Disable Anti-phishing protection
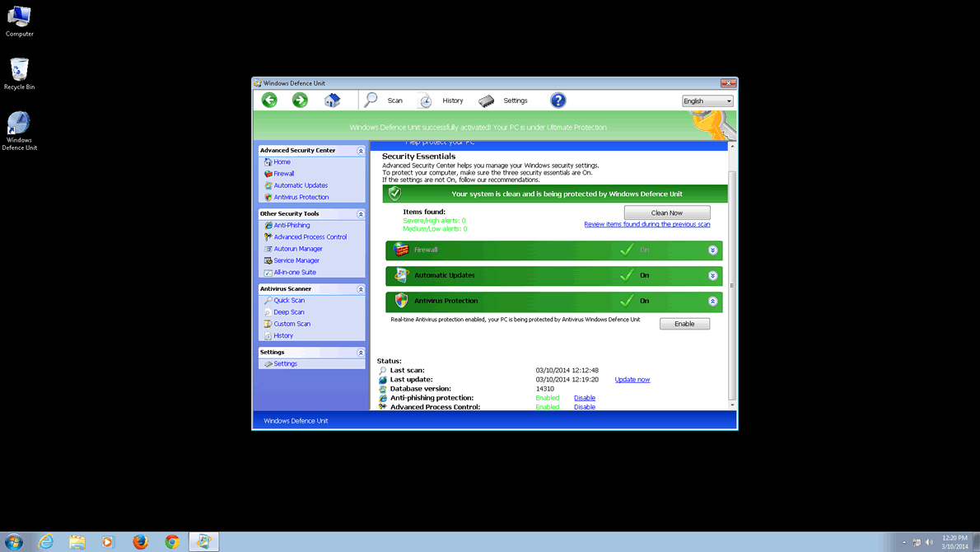This screenshot has width=980, height=552. tap(584, 398)
